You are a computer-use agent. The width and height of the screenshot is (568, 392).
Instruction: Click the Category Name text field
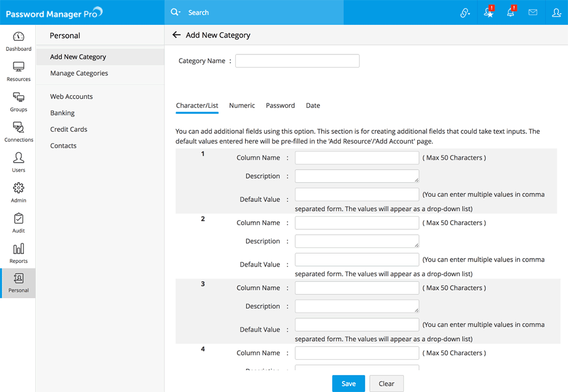pos(297,61)
